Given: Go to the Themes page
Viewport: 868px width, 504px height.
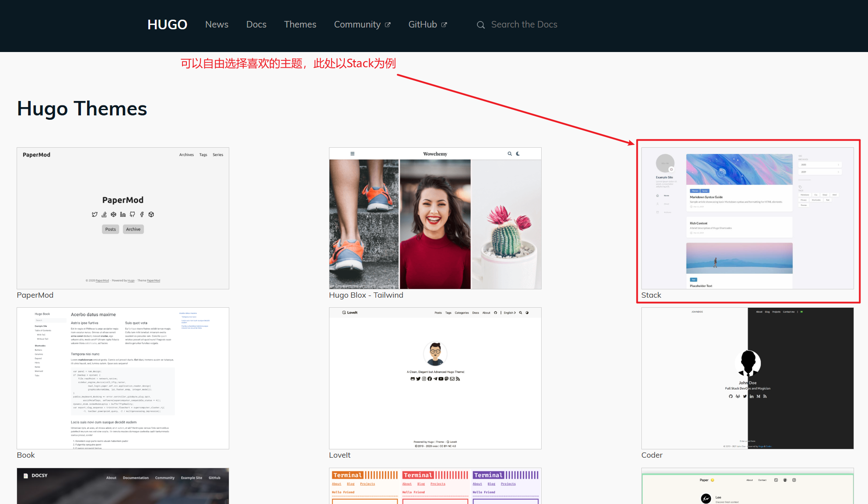Looking at the screenshot, I should (300, 24).
